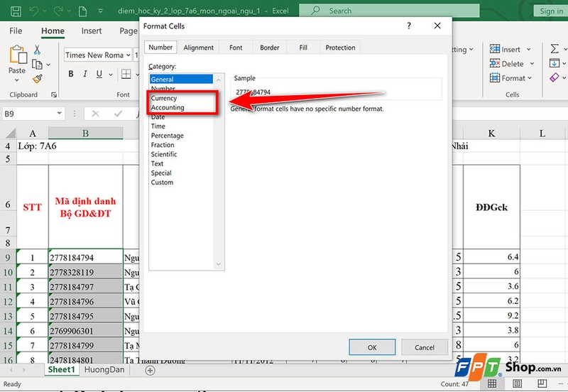Click the AutoSum sigma icon
Screen dimensions: 568x392
555,48
